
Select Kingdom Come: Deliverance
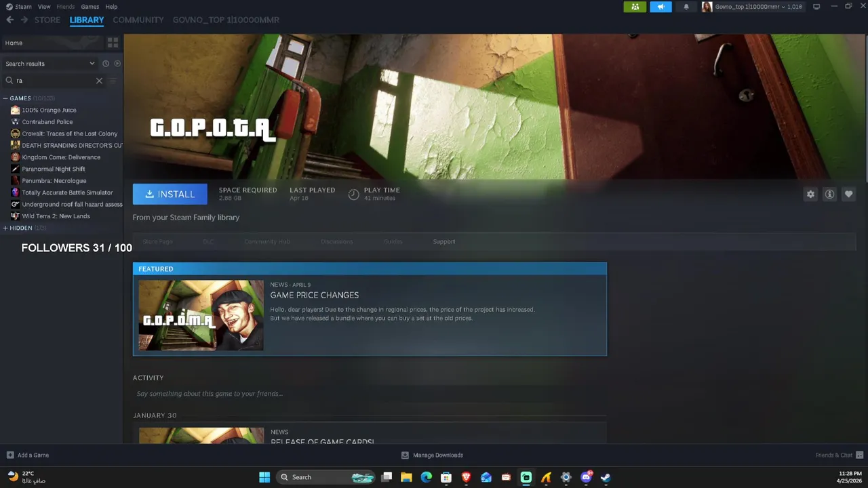[61, 157]
